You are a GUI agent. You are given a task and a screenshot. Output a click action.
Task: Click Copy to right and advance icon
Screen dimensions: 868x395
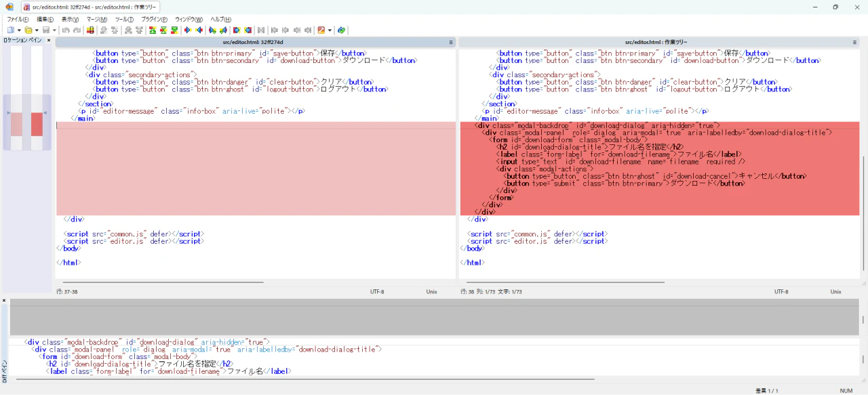212,30
